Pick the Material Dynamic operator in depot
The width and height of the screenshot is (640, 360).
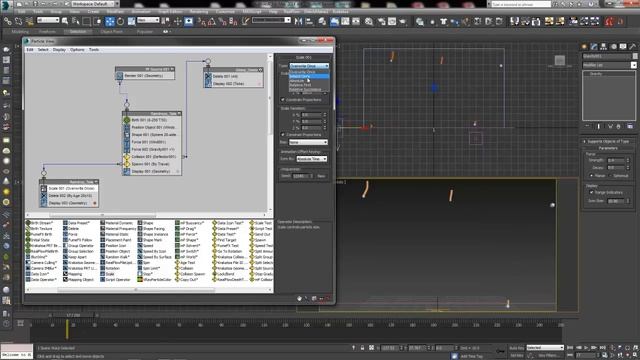pyautogui.click(x=116, y=223)
